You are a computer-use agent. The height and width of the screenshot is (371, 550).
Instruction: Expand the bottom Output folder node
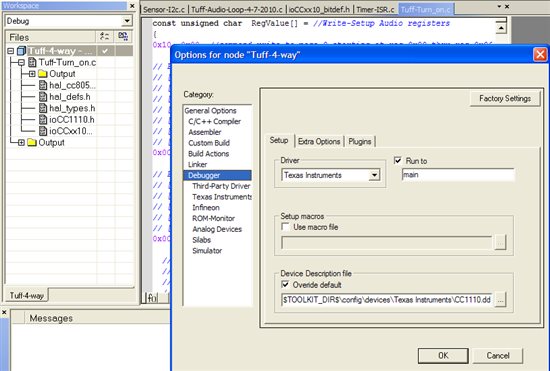[21, 142]
